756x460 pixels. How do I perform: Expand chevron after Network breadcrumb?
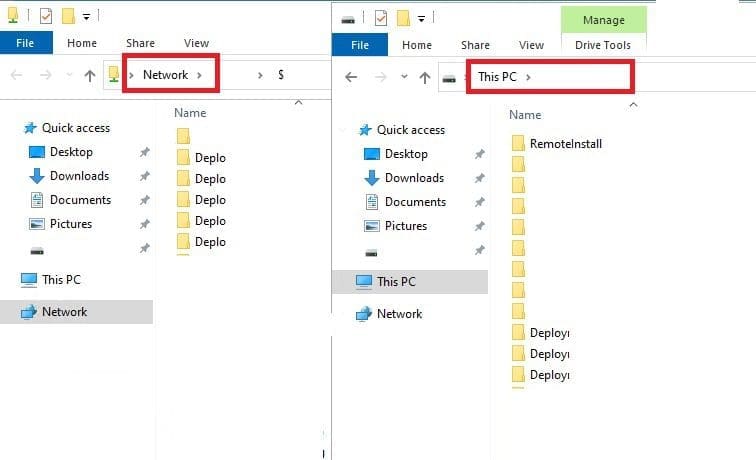click(199, 75)
